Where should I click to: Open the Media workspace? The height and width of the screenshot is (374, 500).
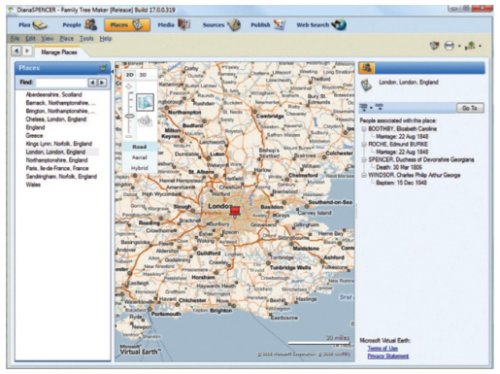[173, 25]
